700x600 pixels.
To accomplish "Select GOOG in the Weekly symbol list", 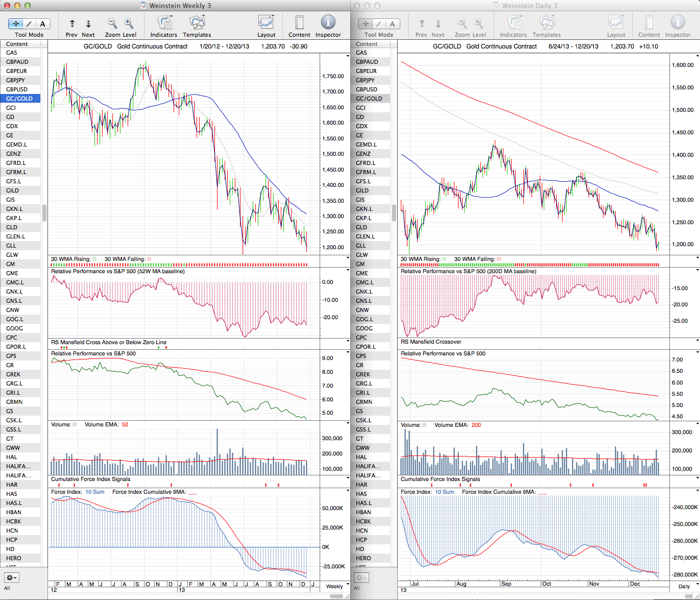I will click(14, 328).
